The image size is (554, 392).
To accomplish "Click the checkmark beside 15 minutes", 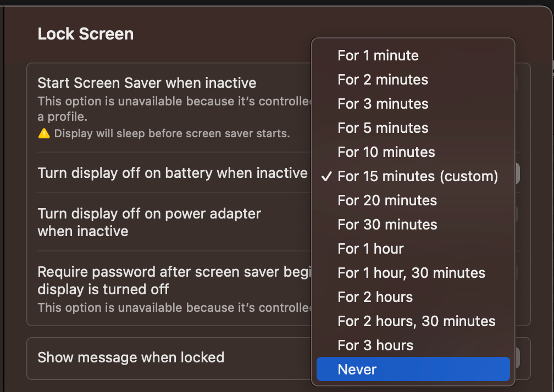I will [327, 176].
